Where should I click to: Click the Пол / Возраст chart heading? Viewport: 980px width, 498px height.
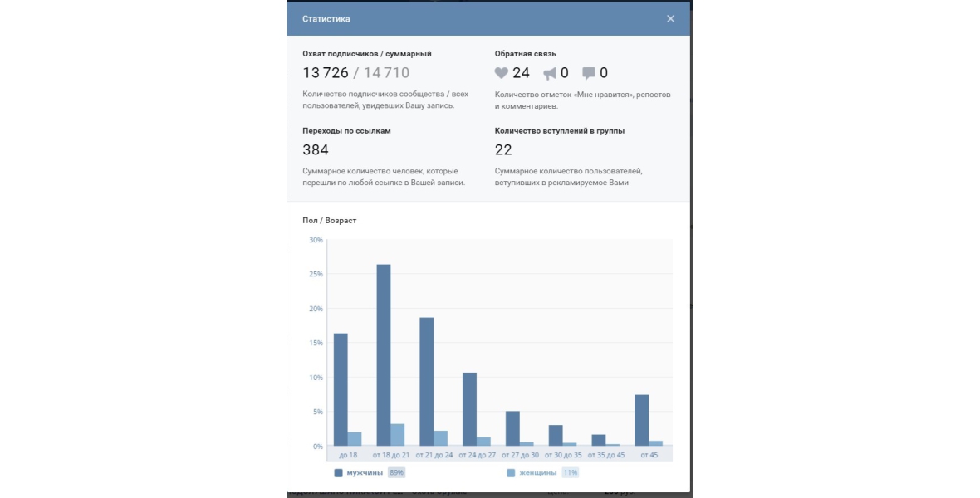coord(330,221)
